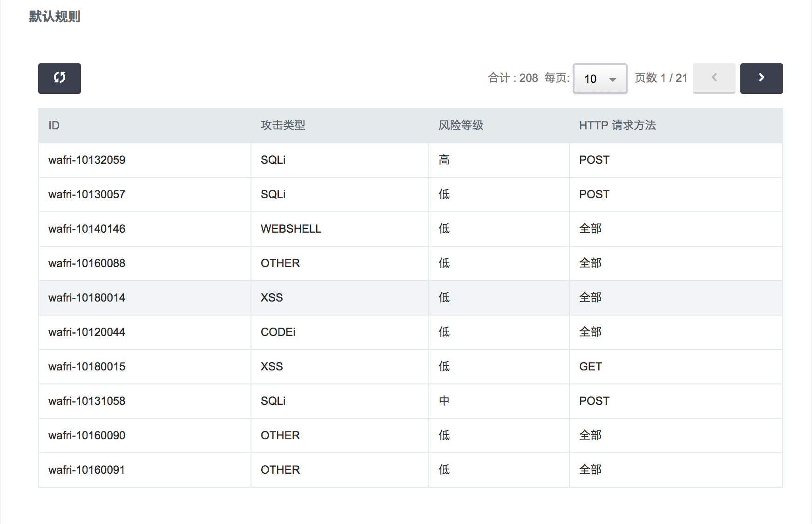Open rule wafri-10160088
Screen dimensions: 812x524
point(87,263)
